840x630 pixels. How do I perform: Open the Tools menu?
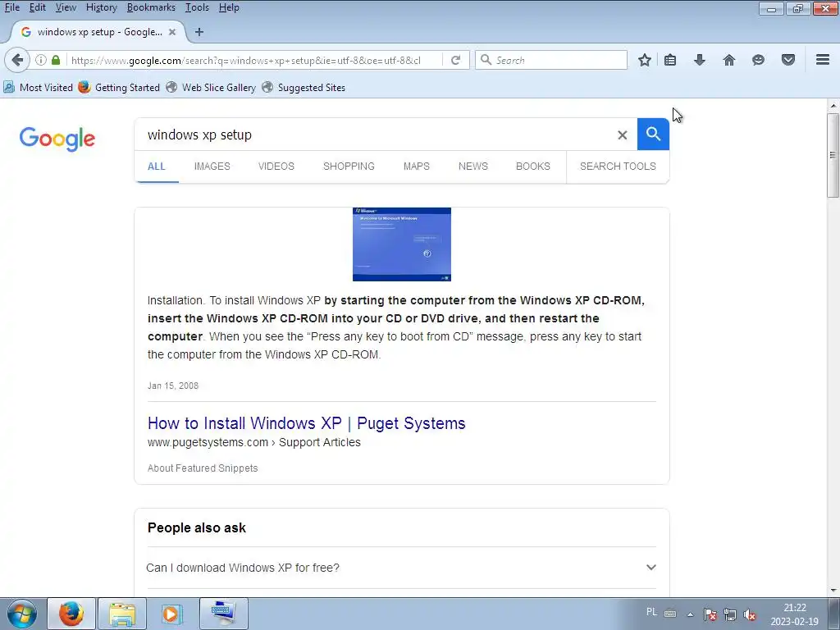click(197, 7)
